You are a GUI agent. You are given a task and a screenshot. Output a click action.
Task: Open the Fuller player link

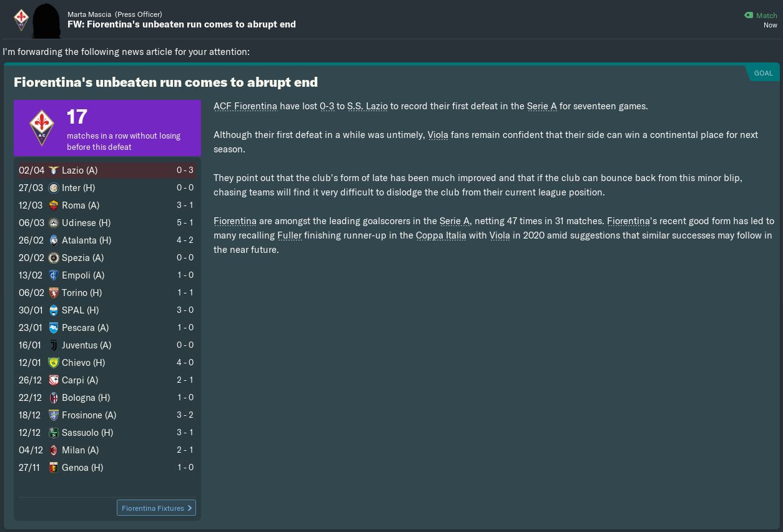[x=289, y=235]
